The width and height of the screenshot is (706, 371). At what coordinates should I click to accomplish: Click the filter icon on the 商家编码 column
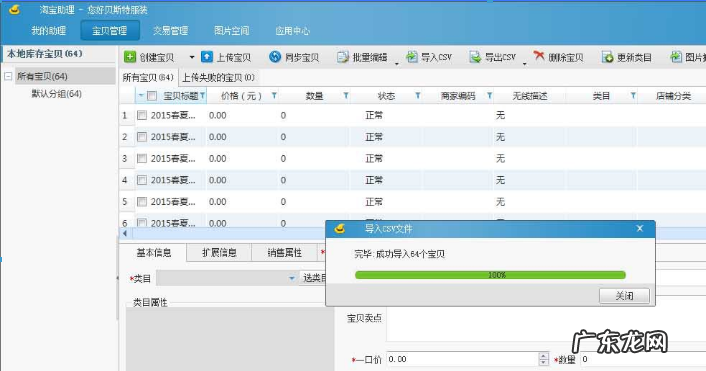pos(489,95)
